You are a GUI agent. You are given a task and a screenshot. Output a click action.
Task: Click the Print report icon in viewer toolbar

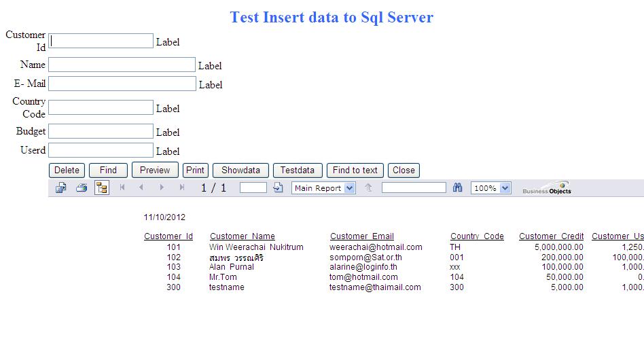(82, 188)
